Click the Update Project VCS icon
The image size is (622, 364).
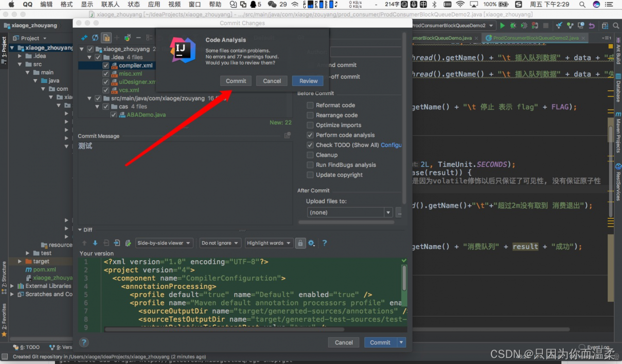559,25
